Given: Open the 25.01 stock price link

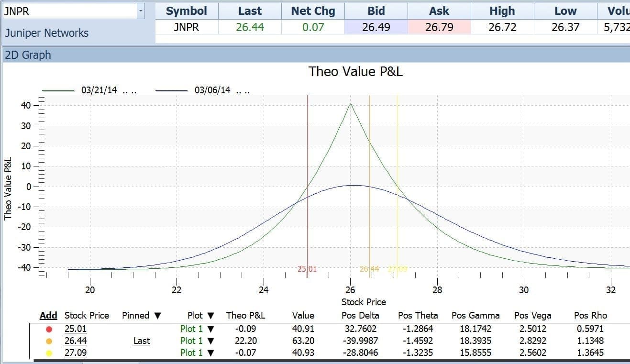Looking at the screenshot, I should (x=76, y=329).
